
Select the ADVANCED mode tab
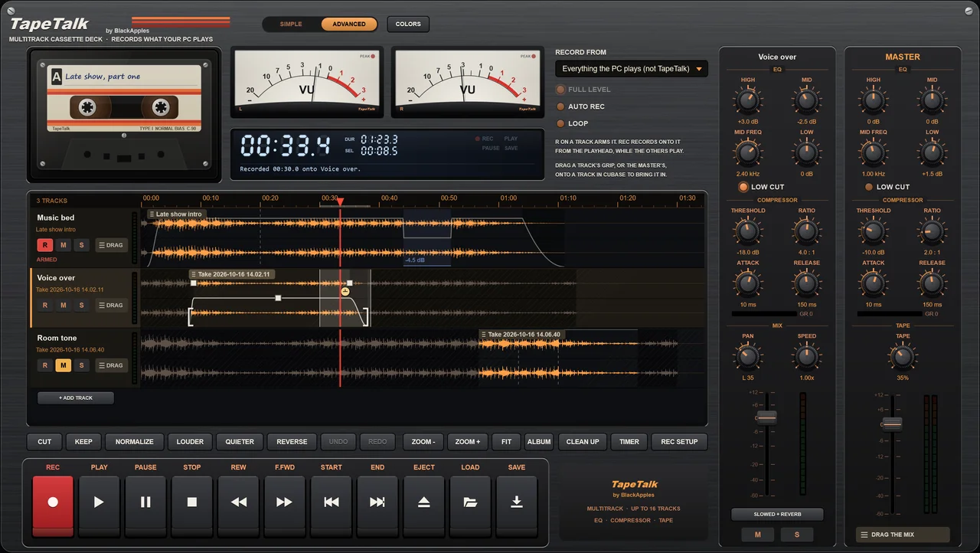(x=349, y=25)
